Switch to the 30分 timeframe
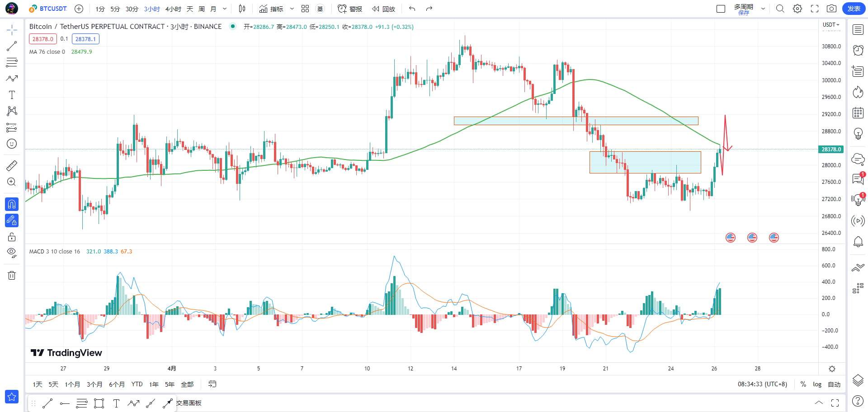 132,9
